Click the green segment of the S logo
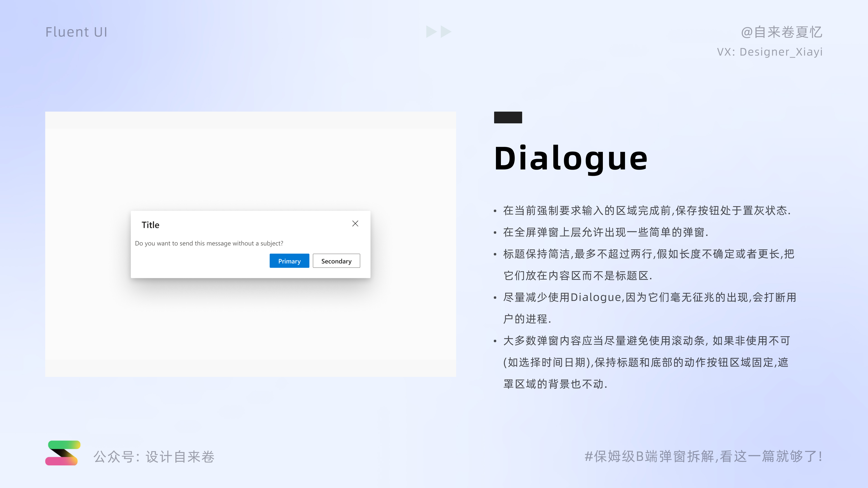Viewport: 868px width, 488px height. [61, 445]
